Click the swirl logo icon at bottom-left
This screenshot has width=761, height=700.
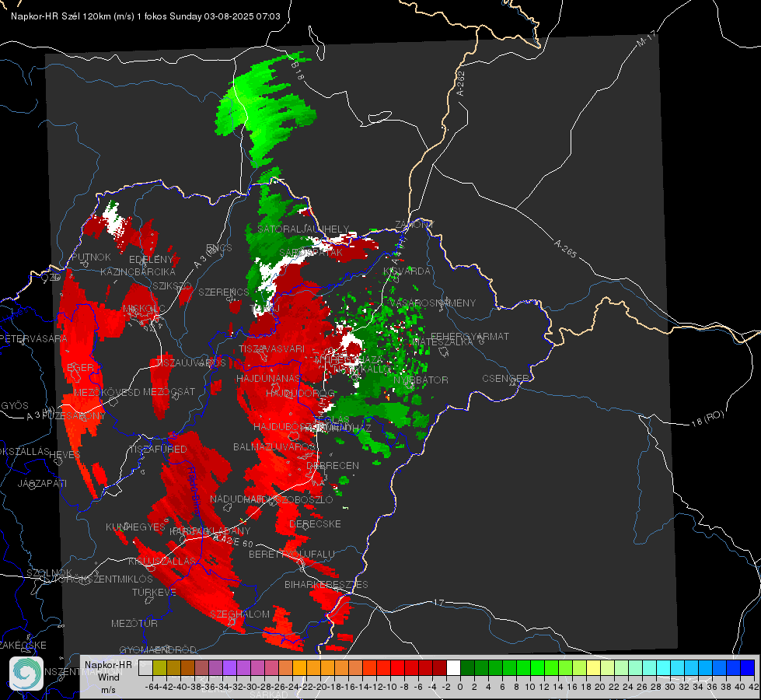point(26,674)
